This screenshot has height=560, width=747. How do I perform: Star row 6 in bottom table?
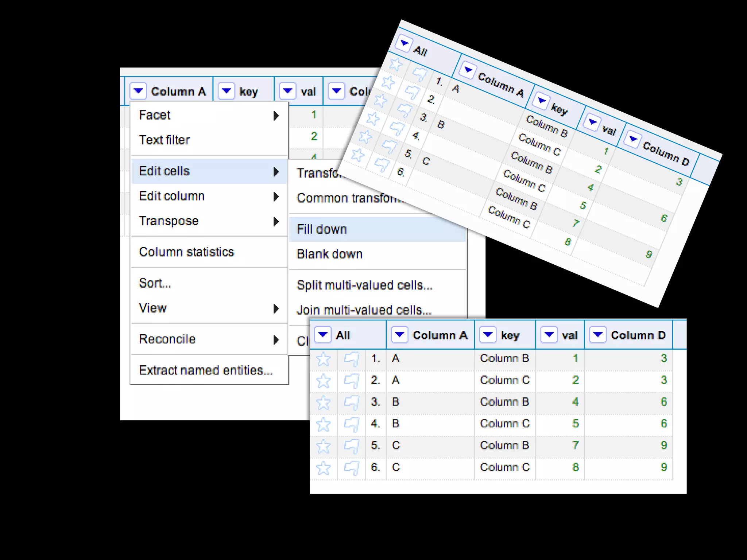pyautogui.click(x=323, y=468)
